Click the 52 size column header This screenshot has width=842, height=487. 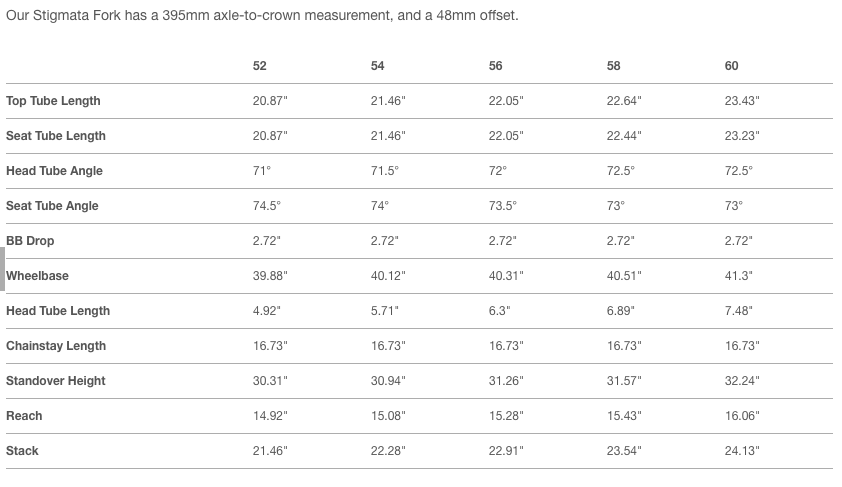coord(260,66)
